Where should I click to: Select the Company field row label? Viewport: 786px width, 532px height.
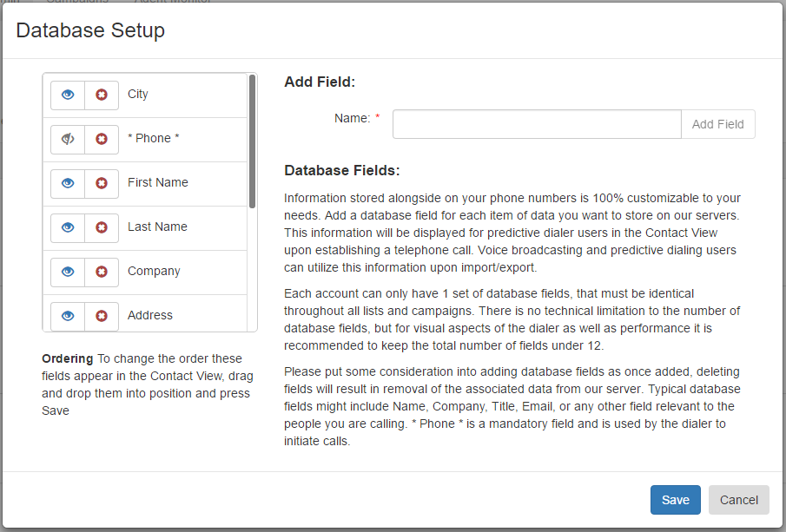click(x=154, y=271)
